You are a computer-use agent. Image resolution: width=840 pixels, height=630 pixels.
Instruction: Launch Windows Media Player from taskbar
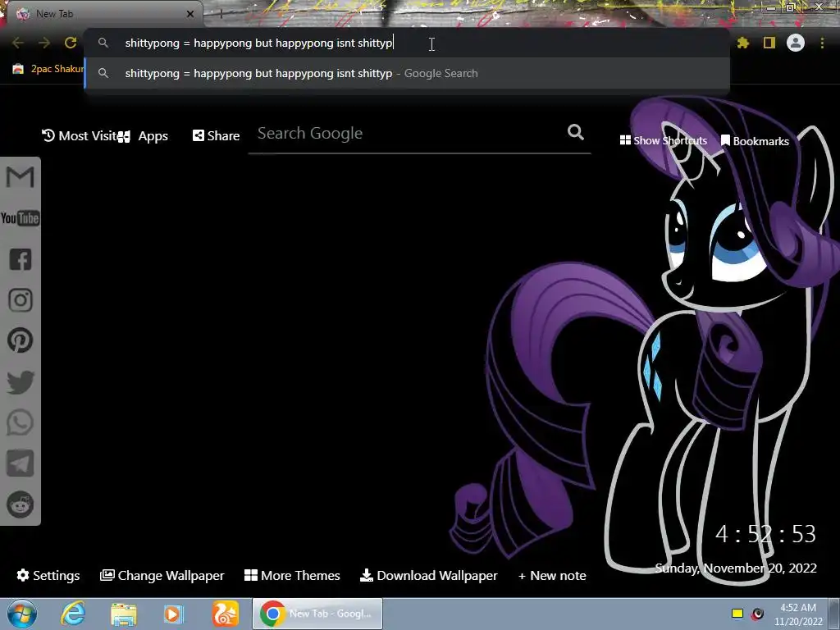click(173, 614)
